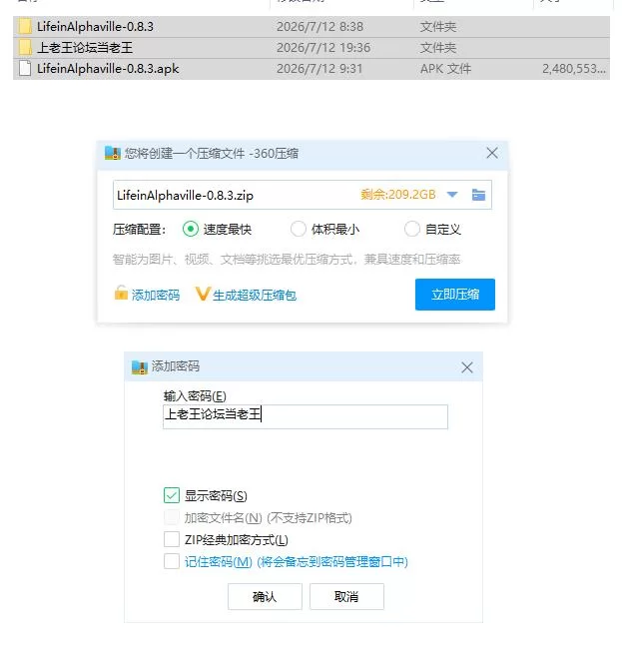Uncheck the 显示密码(S) checkbox
The image size is (622, 672).
(x=172, y=495)
